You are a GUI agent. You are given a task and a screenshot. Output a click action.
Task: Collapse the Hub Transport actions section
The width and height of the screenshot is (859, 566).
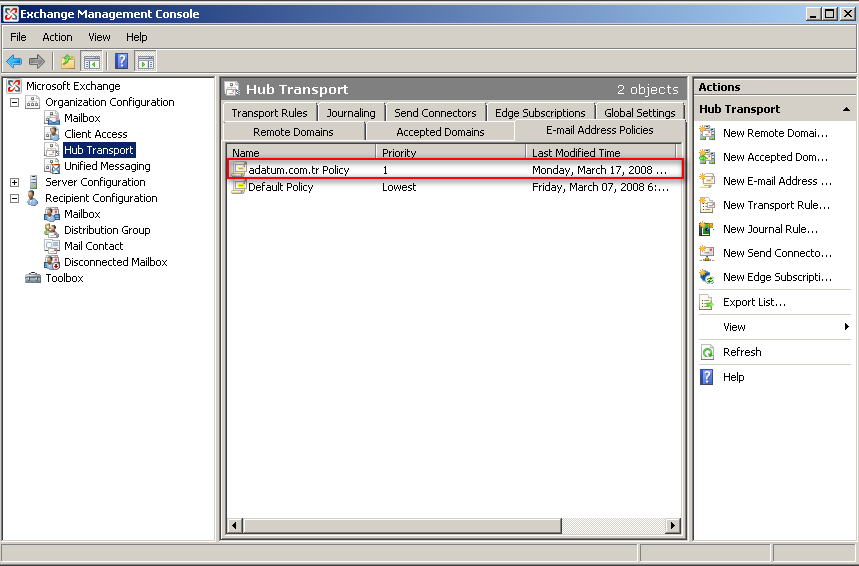(x=846, y=110)
